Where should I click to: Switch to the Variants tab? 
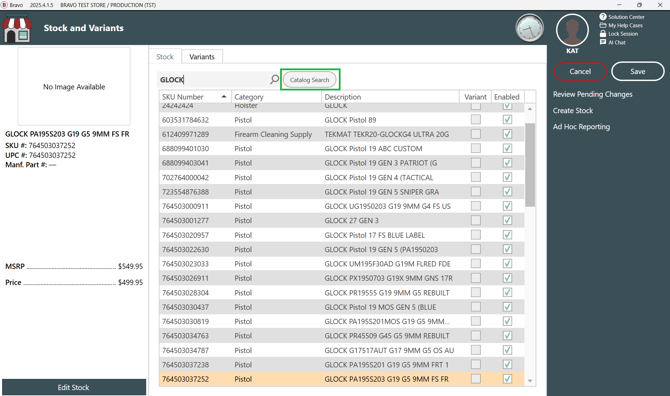(x=202, y=57)
